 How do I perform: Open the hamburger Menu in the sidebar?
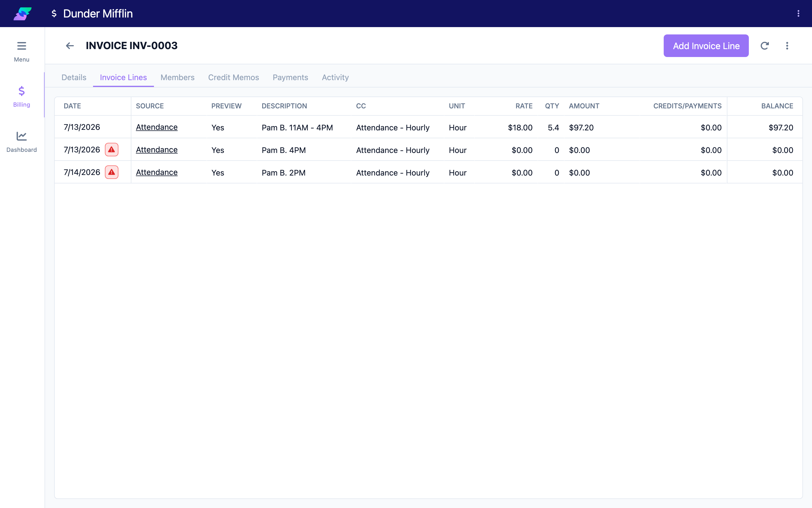click(x=21, y=51)
